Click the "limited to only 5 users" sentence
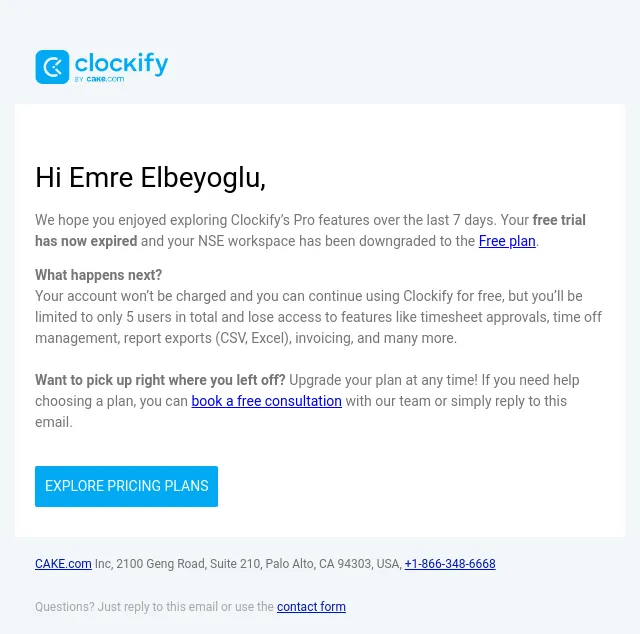Viewport: 640px width, 634px height. 103,317
